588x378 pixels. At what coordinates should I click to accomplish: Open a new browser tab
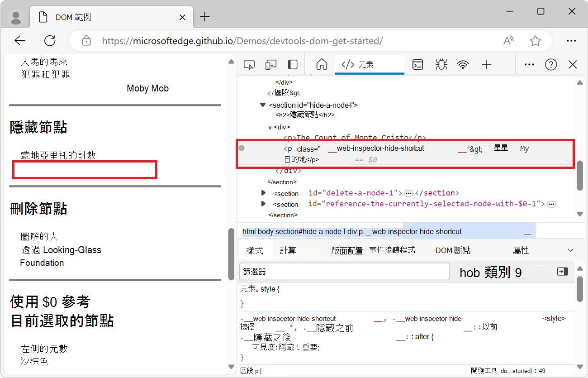pyautogui.click(x=205, y=17)
